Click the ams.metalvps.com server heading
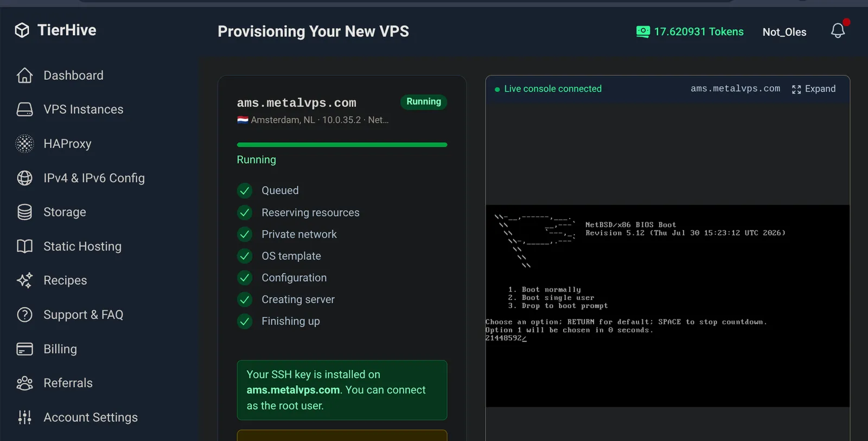This screenshot has width=868, height=441. [x=296, y=103]
